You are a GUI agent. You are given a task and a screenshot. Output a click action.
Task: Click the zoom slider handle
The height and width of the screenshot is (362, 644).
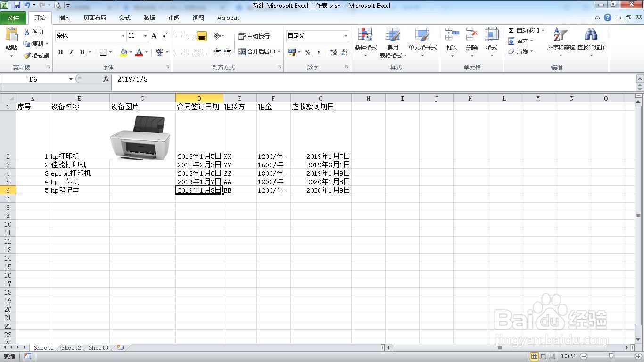coord(611,356)
